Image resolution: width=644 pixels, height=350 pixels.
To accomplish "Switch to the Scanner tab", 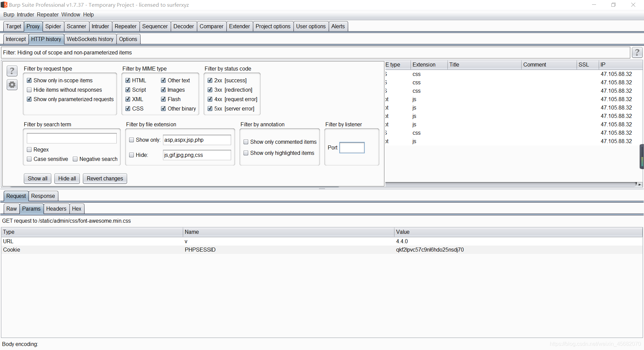I will tap(76, 26).
